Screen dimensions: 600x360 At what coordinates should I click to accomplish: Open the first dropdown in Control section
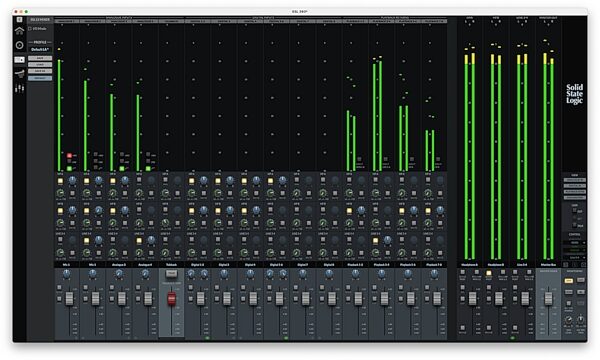[575, 243]
